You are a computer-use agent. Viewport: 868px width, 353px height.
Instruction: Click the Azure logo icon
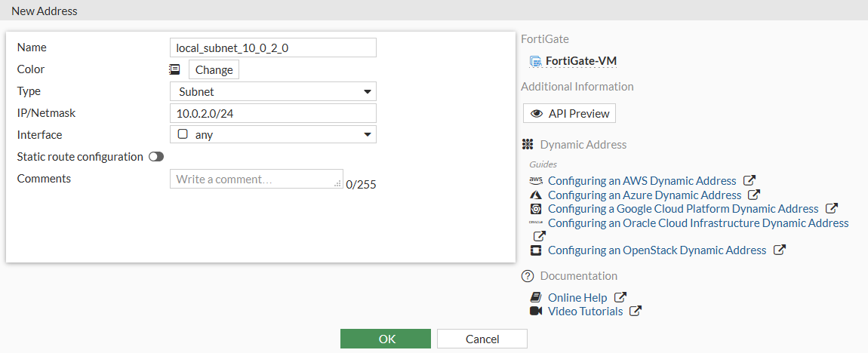(536, 195)
